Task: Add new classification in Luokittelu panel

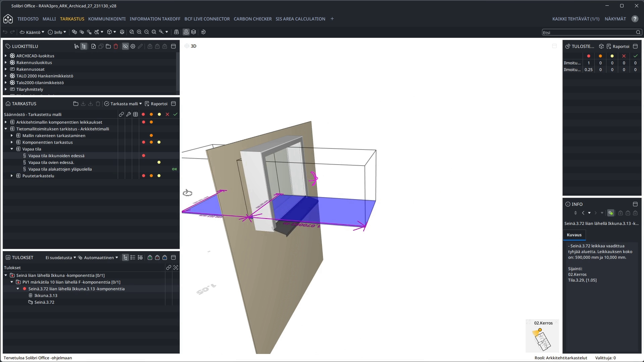Action: 94,46
